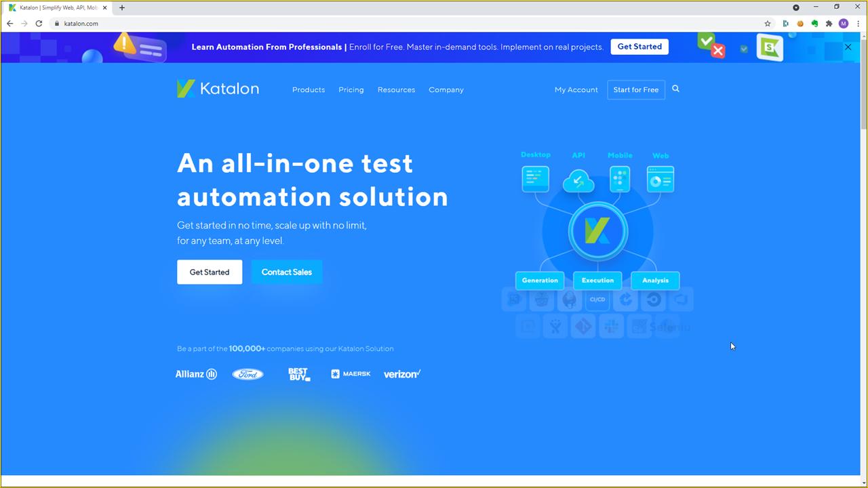Open the Evernote extension icon

tap(814, 23)
